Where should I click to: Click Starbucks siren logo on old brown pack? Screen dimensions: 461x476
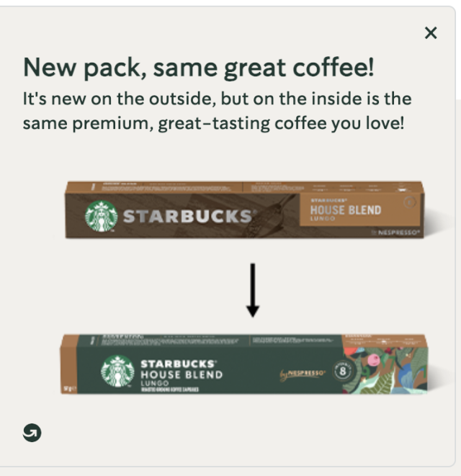(x=101, y=216)
